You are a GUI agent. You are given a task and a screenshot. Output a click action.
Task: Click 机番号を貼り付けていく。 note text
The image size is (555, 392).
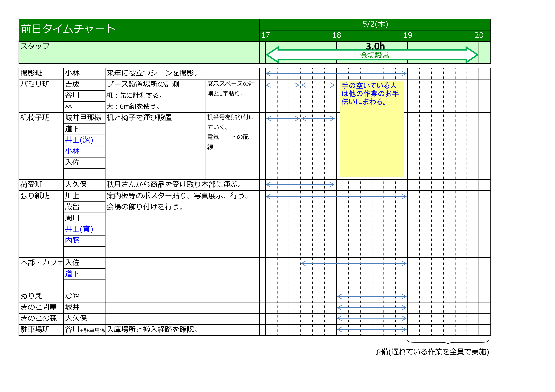click(231, 122)
